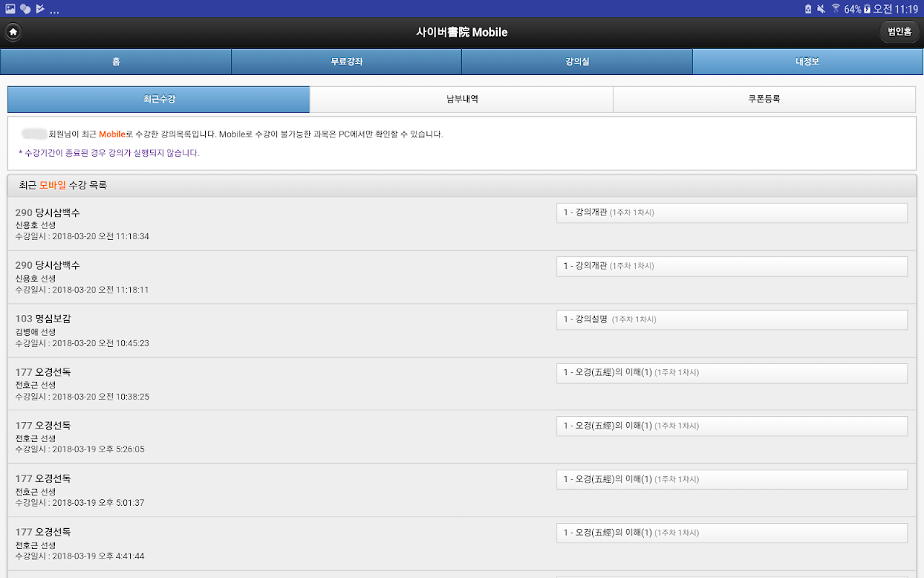Image resolution: width=924 pixels, height=578 pixels.
Task: Click timestamp 2018-03-20 오전 11:18:11
Action: coord(100,290)
